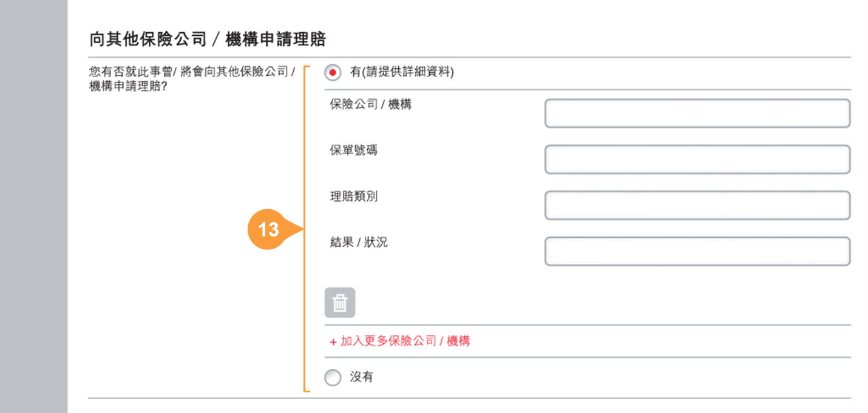The width and height of the screenshot is (868, 413).
Task: Activate the 結果 / 狀況 text field
Action: (697, 252)
